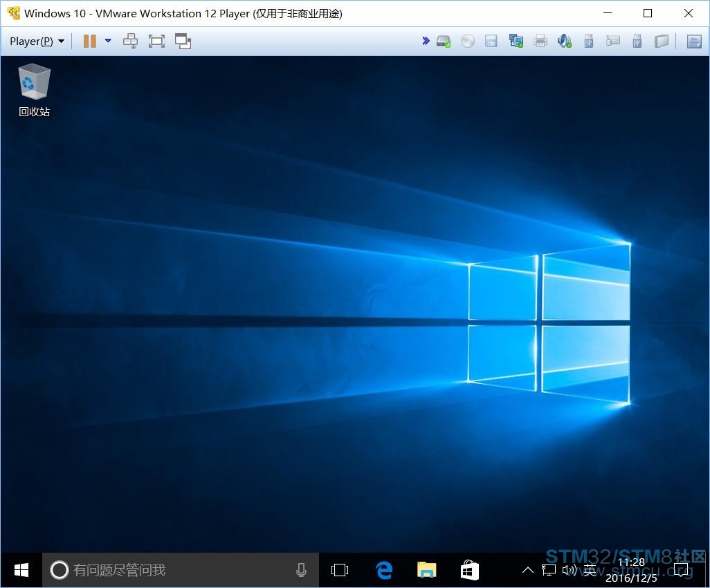Pause the virtual machine
The width and height of the screenshot is (710, 588).
pyautogui.click(x=90, y=42)
